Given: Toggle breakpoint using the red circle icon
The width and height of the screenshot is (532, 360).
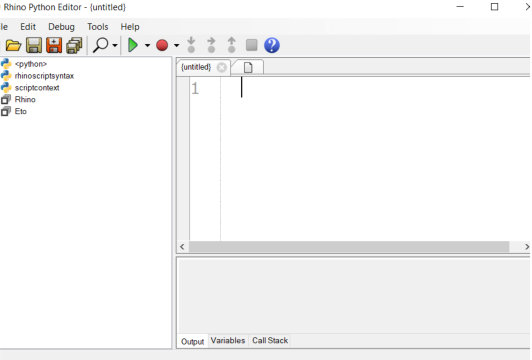Looking at the screenshot, I should (162, 45).
